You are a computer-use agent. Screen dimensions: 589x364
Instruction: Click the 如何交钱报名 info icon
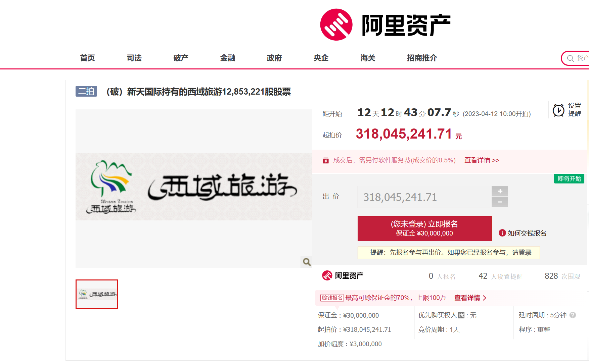click(x=502, y=233)
